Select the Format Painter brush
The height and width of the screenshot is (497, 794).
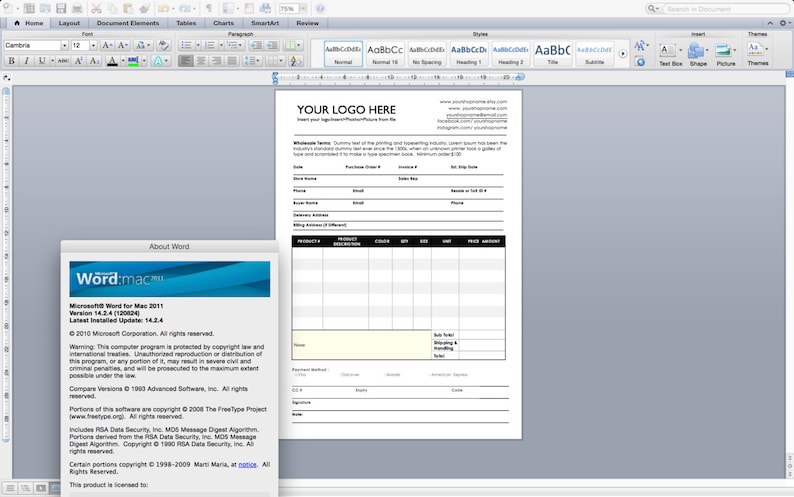[145, 8]
